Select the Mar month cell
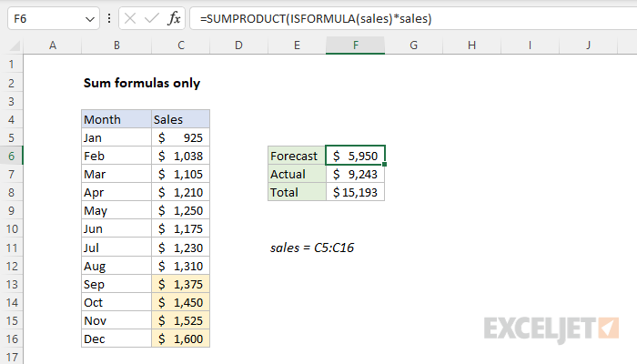 point(116,175)
